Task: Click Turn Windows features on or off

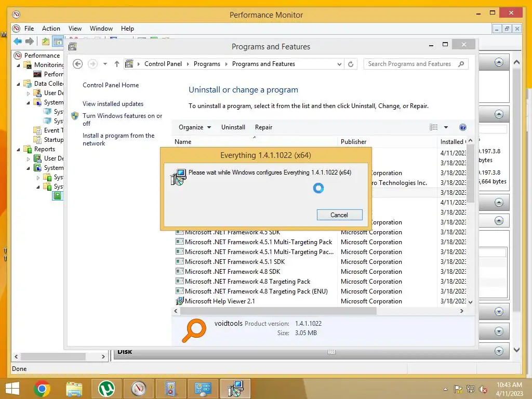Action: tap(123, 119)
